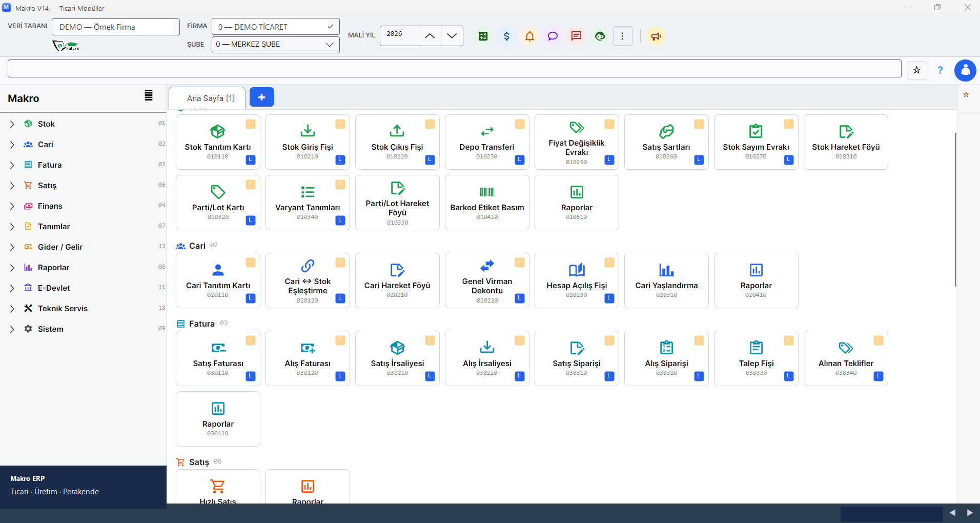980x523 pixels.
Task: Open Barkod Etiket Basım tile
Action: [x=487, y=203]
